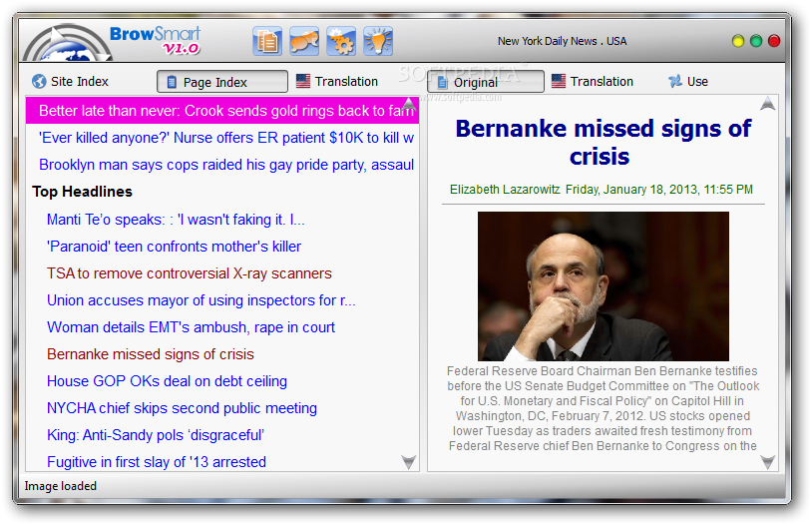This screenshot has height=525, width=812.
Task: Click the green maximize circle button
Action: pyautogui.click(x=756, y=41)
